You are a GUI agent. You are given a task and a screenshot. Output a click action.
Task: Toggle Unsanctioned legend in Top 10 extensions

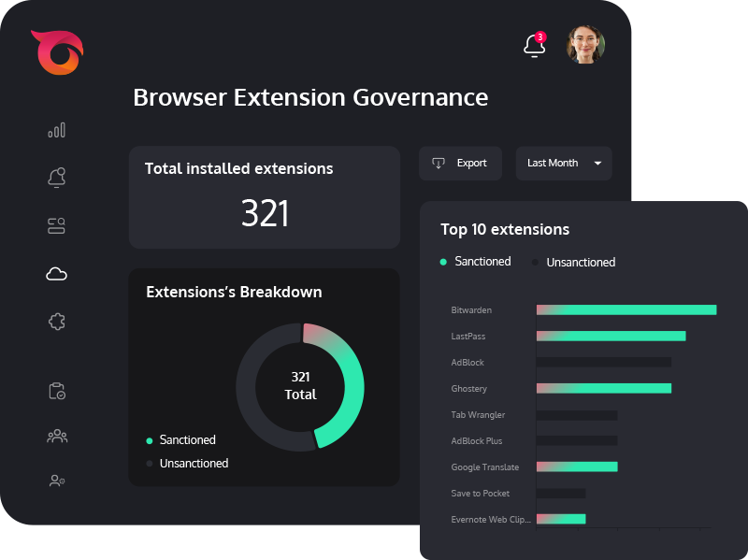tap(573, 263)
